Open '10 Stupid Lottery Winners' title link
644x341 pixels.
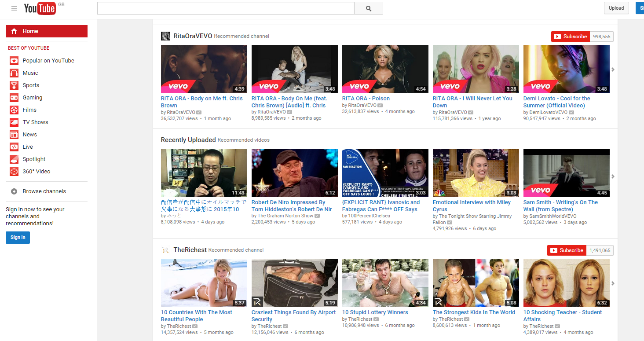pos(375,312)
